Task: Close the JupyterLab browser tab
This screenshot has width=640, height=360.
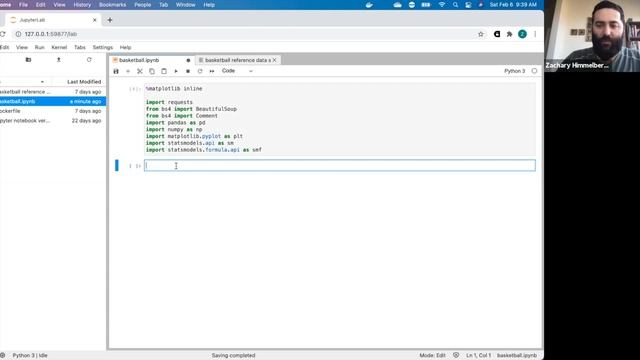Action: point(95,20)
